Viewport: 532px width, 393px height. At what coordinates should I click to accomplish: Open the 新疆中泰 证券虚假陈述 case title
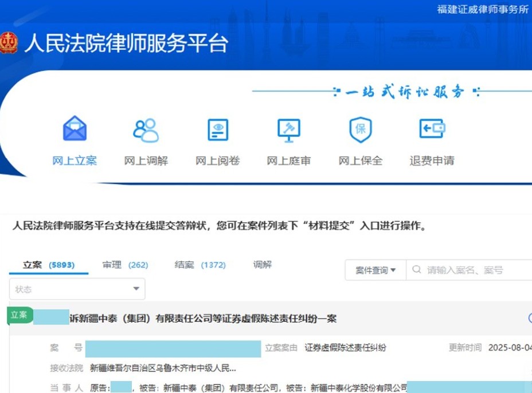[x=203, y=319]
